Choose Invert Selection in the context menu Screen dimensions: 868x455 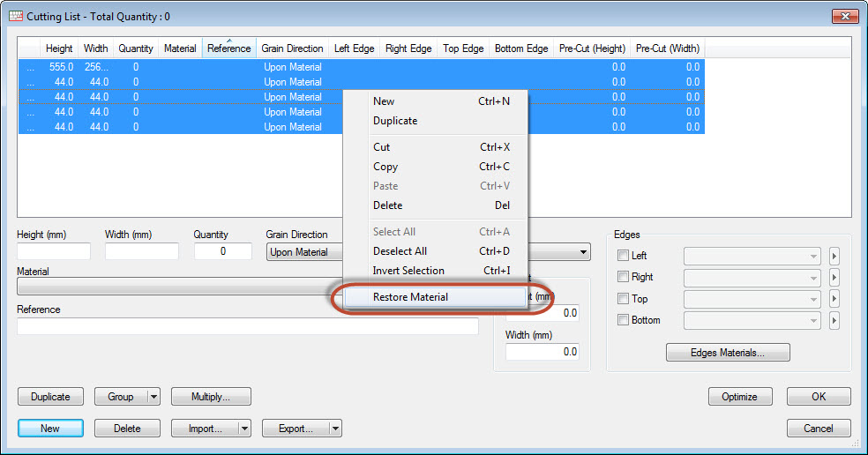(x=435, y=271)
